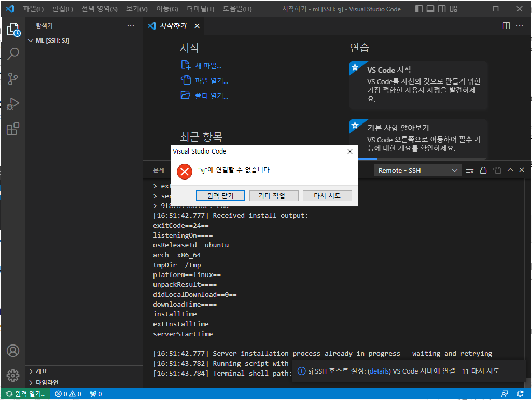Close the Get Started tab
Image resolution: width=532 pixels, height=400 pixels.
tap(197, 26)
